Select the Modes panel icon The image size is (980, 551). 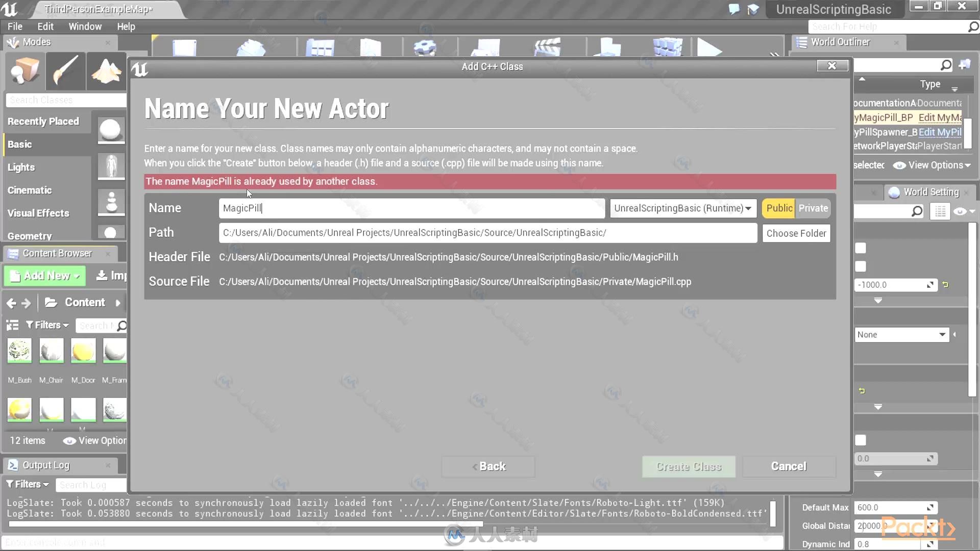[12, 42]
